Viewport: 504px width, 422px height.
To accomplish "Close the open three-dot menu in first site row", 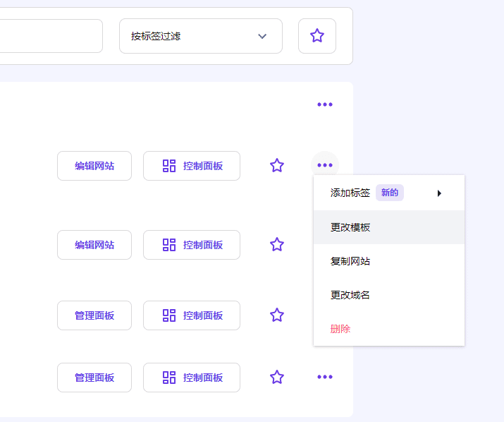I will pos(324,166).
